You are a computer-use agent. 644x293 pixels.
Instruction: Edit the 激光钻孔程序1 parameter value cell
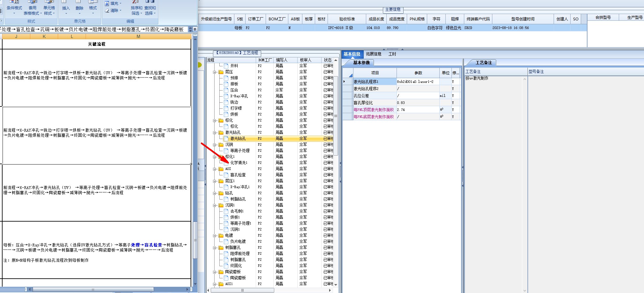point(418,82)
